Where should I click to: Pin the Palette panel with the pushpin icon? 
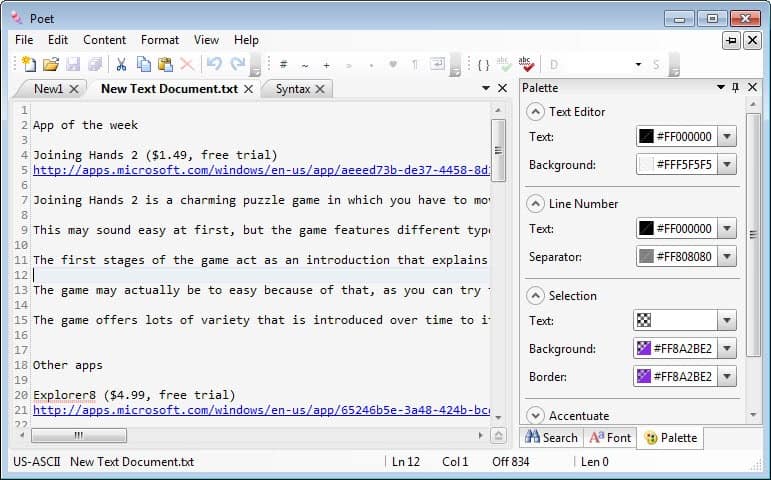(736, 88)
